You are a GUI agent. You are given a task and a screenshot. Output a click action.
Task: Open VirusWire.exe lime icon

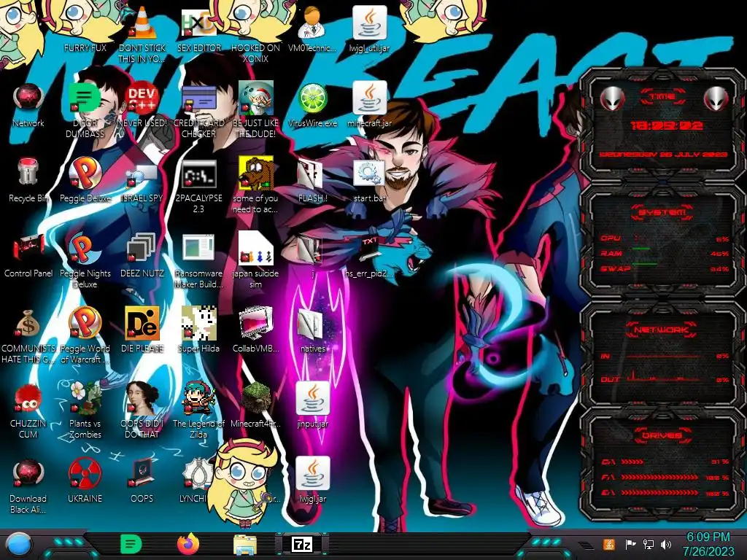click(312, 98)
